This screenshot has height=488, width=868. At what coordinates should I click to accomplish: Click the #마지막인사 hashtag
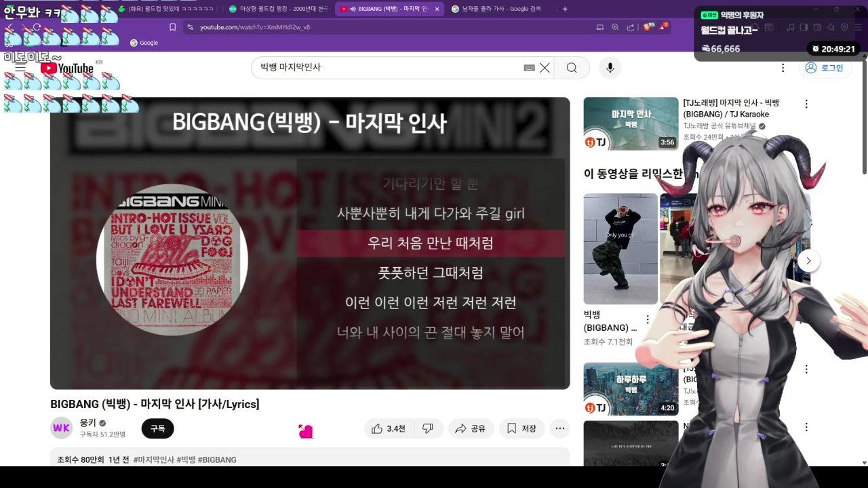pos(154,460)
